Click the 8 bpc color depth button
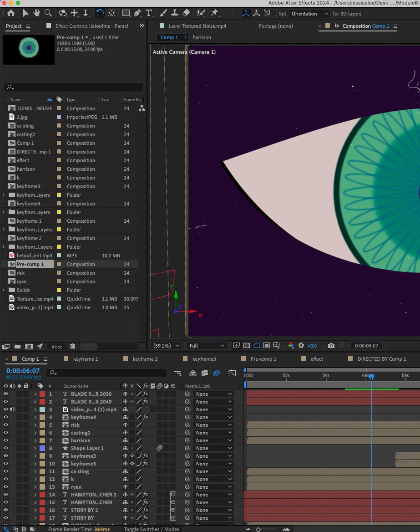 pos(56,347)
